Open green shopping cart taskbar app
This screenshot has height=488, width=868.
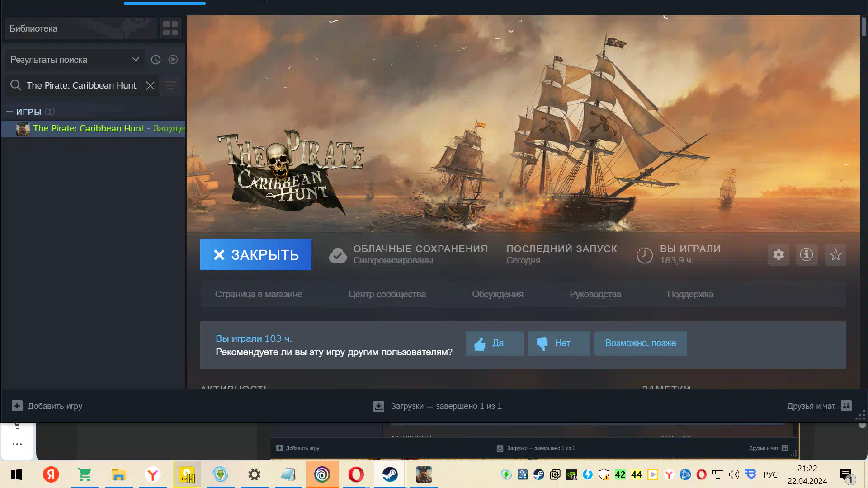point(85,474)
